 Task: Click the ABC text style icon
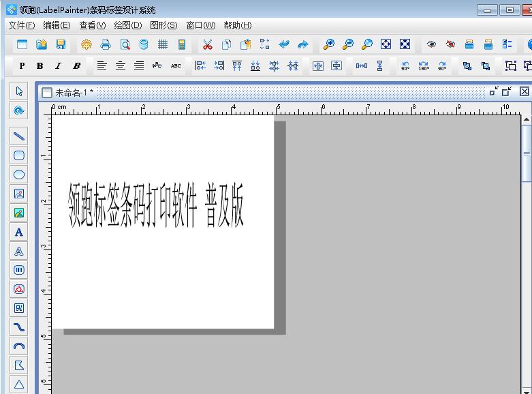(176, 66)
